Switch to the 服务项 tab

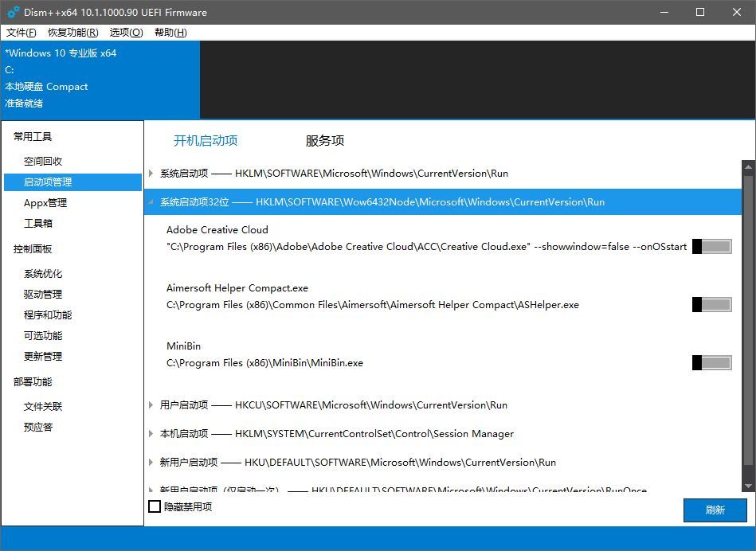tap(324, 140)
